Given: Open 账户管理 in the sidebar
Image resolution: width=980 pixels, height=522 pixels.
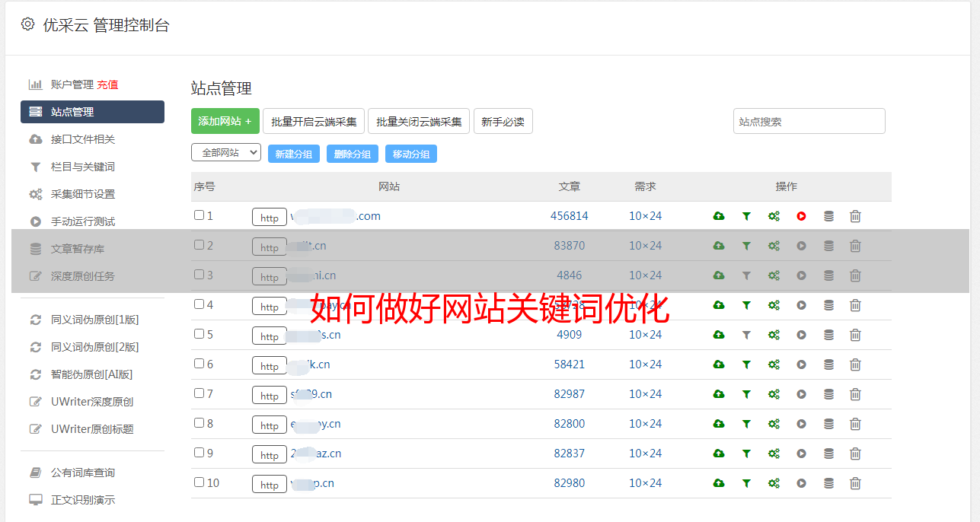Looking at the screenshot, I should tap(72, 84).
